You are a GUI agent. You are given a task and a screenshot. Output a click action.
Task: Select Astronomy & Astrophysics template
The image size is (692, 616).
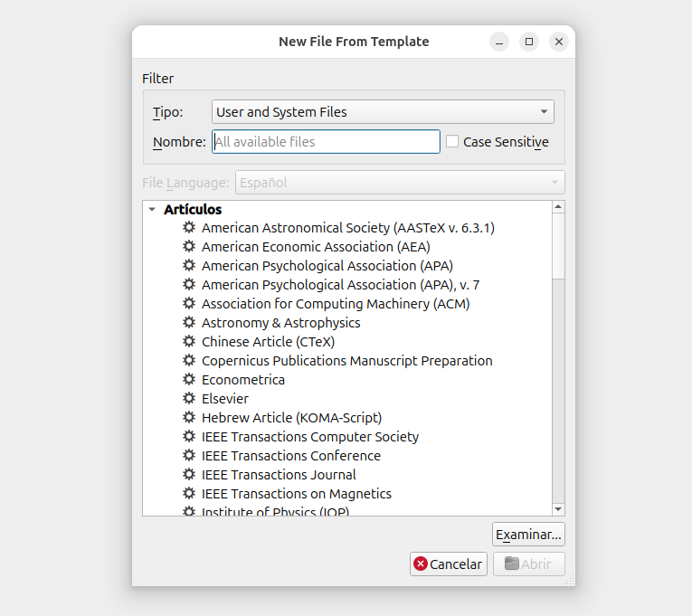coord(280,323)
